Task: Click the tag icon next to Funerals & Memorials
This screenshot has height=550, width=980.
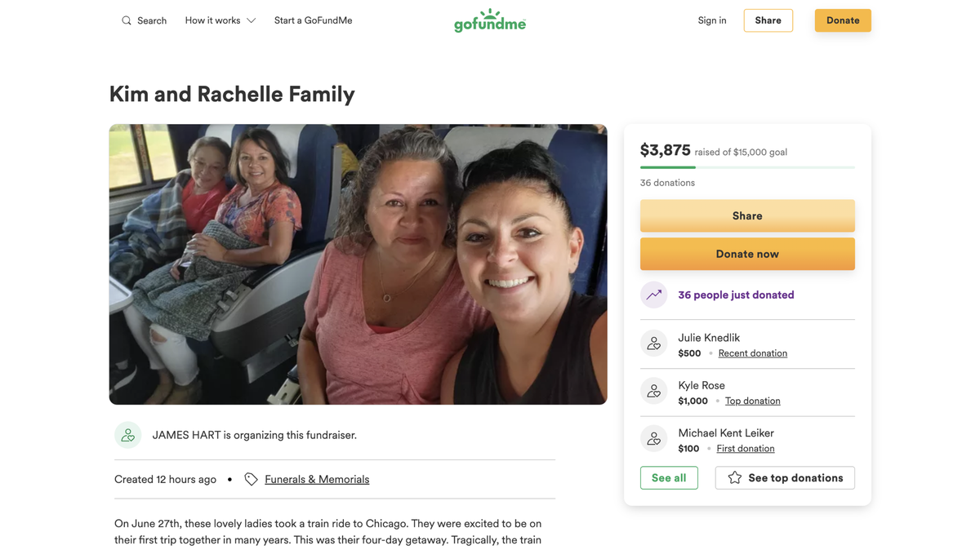Action: point(251,479)
